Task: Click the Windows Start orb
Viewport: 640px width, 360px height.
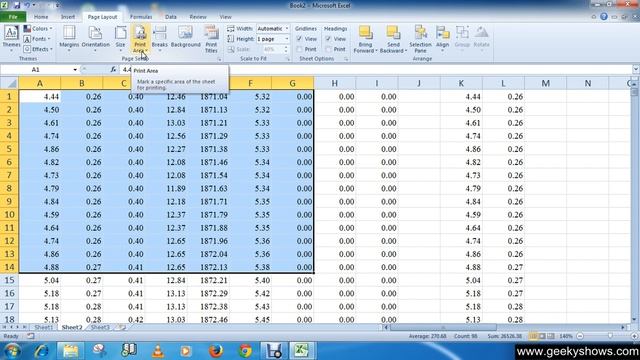Action: click(x=11, y=351)
